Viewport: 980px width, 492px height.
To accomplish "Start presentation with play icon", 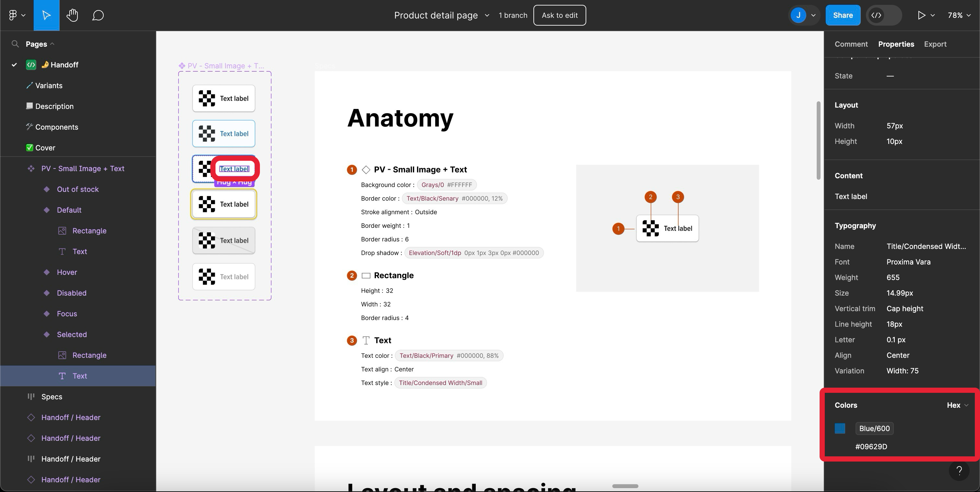I will [921, 15].
